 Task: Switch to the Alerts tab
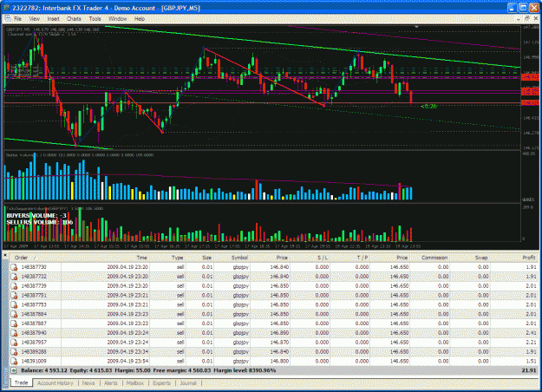(111, 383)
